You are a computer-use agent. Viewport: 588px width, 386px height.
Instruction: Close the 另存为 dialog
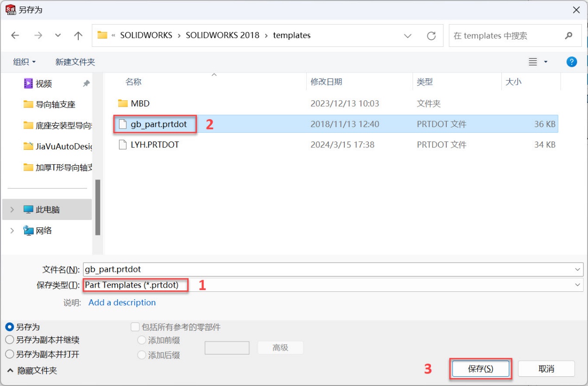click(576, 10)
